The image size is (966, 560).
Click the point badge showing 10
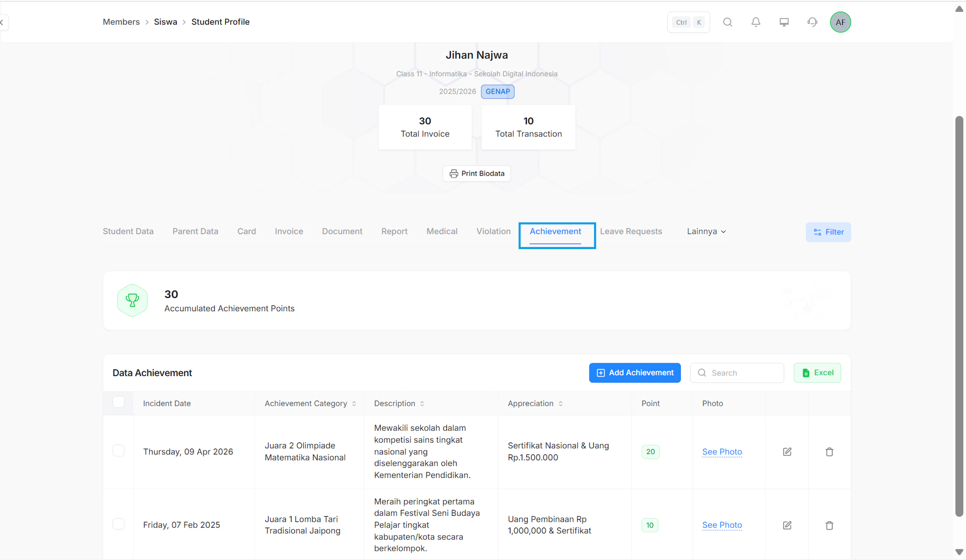pyautogui.click(x=650, y=525)
